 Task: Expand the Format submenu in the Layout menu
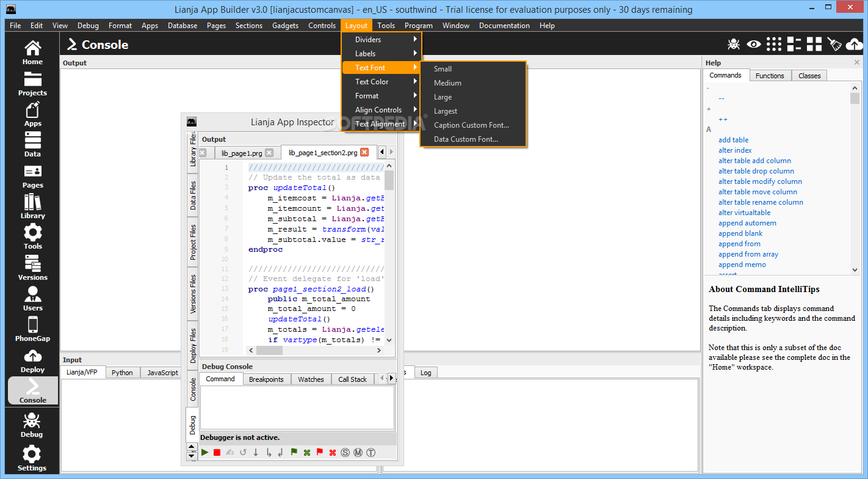click(382, 96)
